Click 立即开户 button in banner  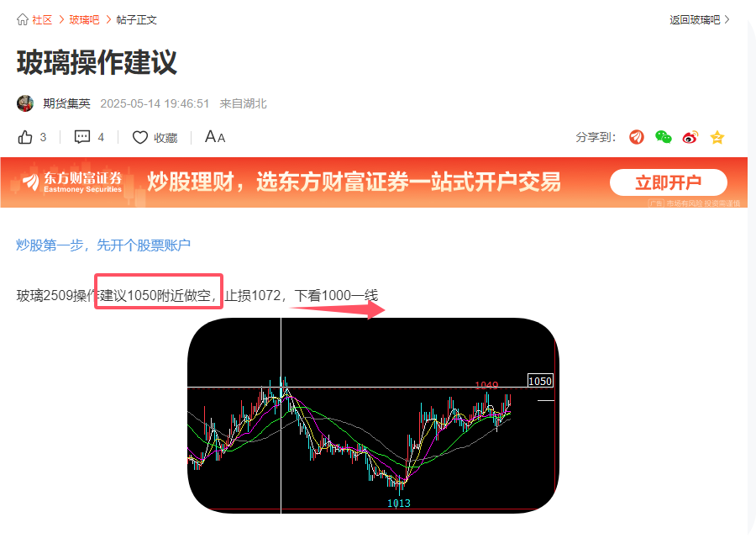point(669,182)
